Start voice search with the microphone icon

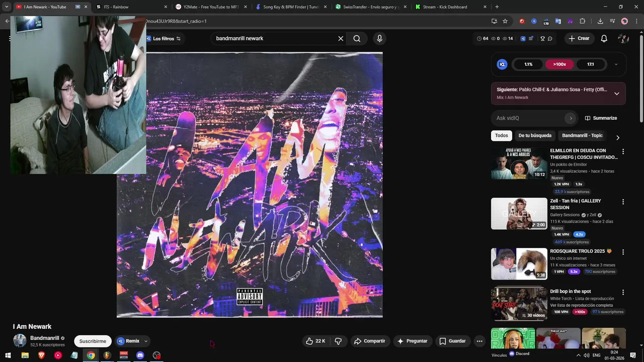click(379, 39)
